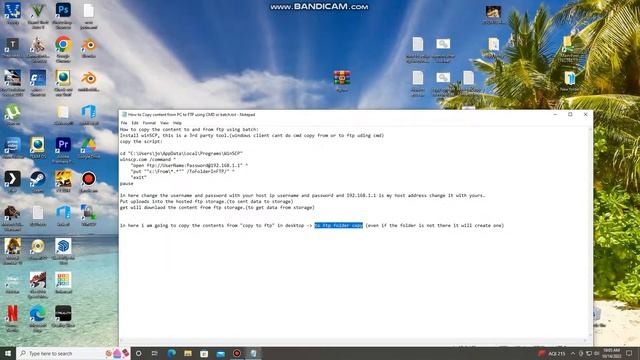The width and height of the screenshot is (640, 360).
Task: Click the line starting with "cd"
Action: (181, 153)
